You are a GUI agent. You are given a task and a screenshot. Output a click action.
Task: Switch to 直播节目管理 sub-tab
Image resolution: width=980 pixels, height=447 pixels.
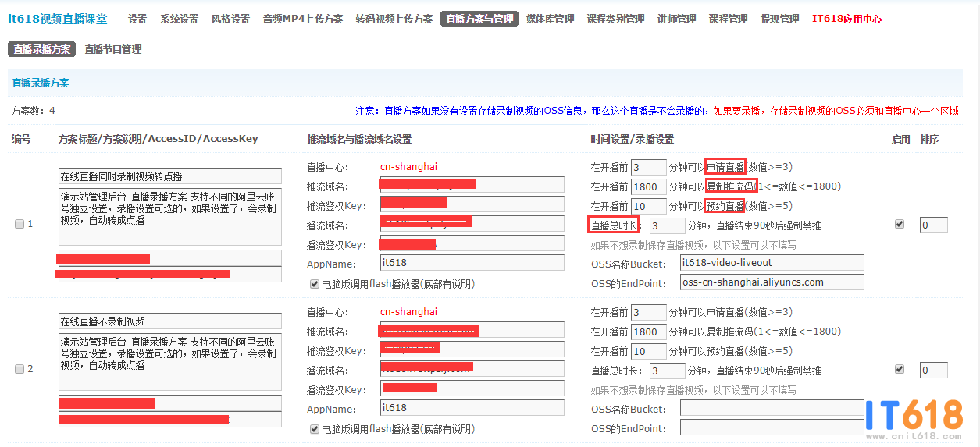tap(113, 49)
